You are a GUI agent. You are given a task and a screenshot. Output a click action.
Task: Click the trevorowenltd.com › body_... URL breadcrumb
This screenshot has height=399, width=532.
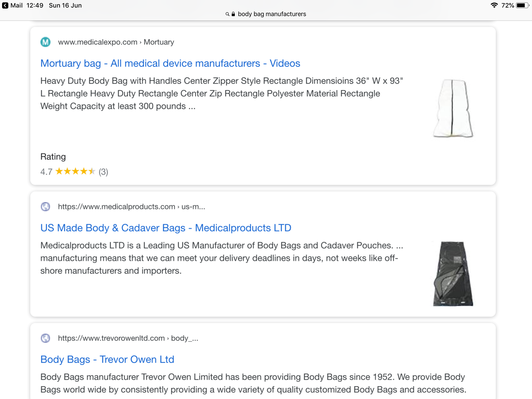pyautogui.click(x=128, y=338)
